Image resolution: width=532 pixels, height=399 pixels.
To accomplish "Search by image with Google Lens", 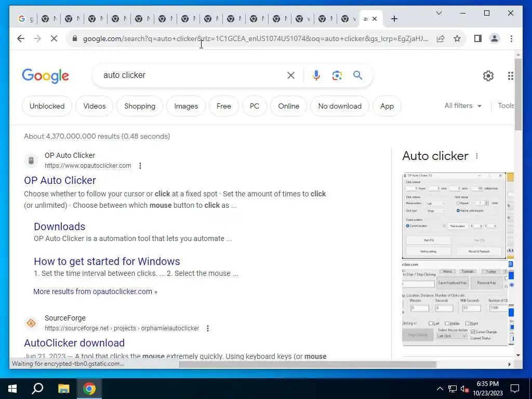I will [337, 75].
